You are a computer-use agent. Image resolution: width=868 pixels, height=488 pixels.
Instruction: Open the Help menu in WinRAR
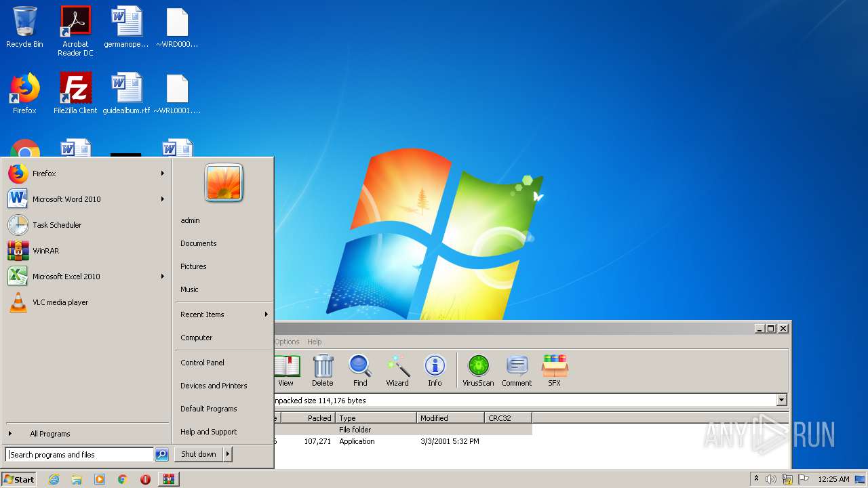coord(314,342)
